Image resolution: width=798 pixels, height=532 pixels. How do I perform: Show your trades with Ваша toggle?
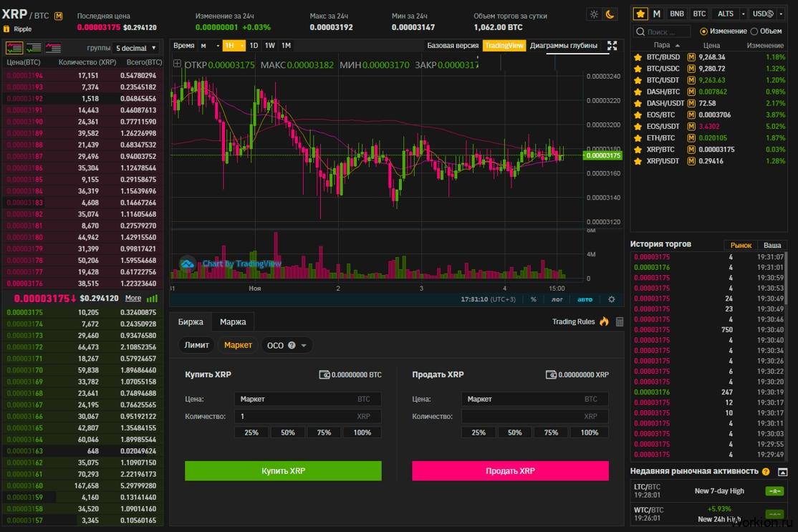[772, 245]
